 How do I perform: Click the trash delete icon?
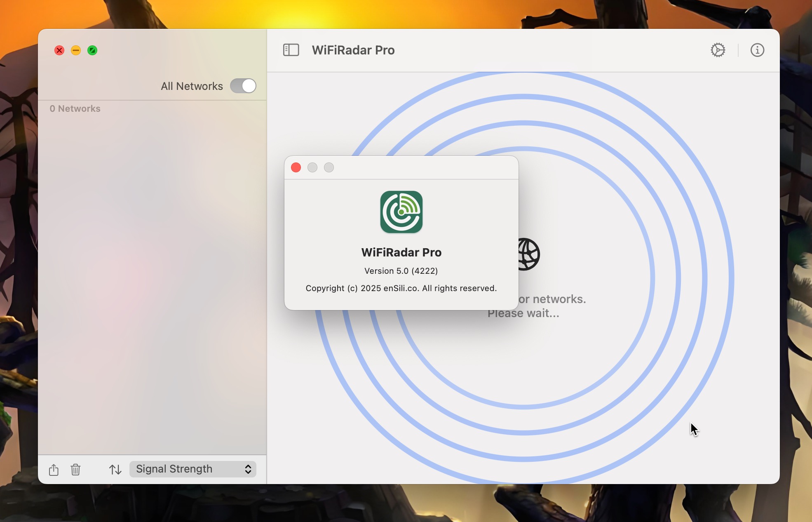click(75, 469)
